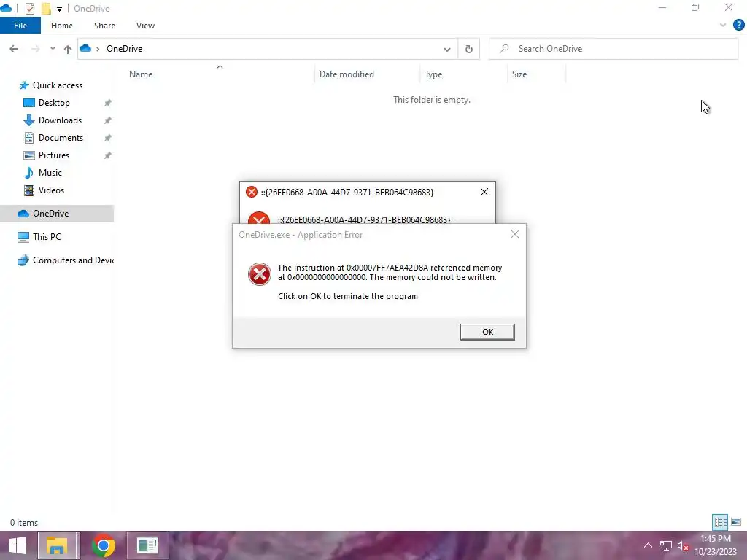Sort by the Name column

[141, 74]
